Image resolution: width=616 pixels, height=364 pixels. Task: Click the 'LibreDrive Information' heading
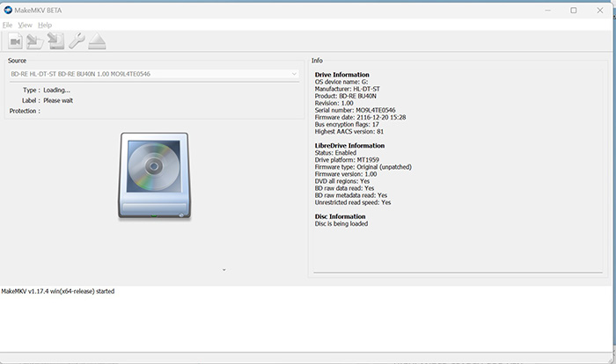point(349,145)
